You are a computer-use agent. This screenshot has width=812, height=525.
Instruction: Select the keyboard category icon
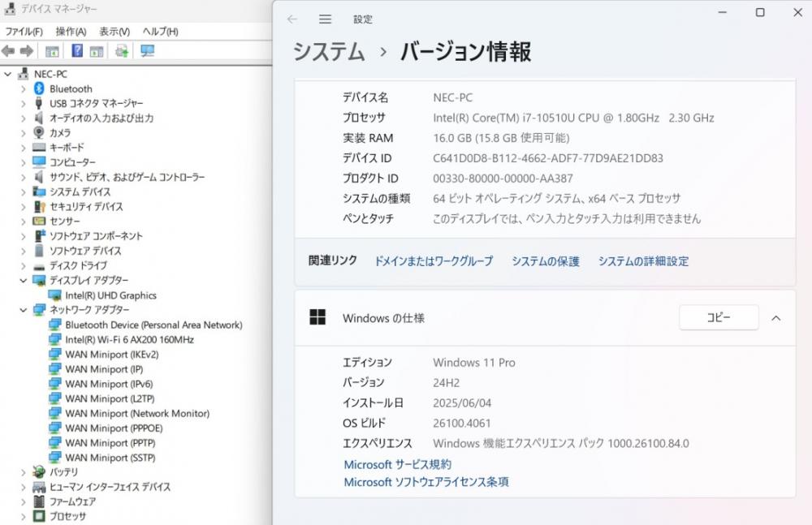pyautogui.click(x=39, y=148)
